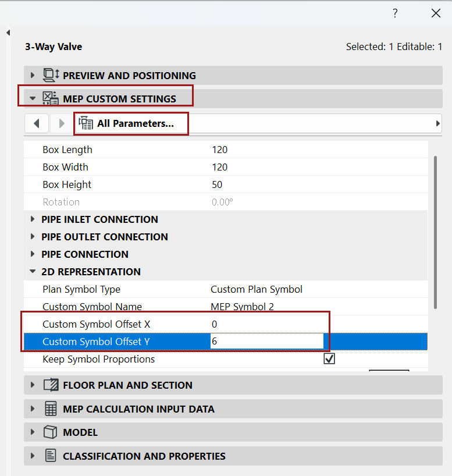Click the Model cube icon
Image resolution: width=452 pixels, height=476 pixels.
coord(51,432)
